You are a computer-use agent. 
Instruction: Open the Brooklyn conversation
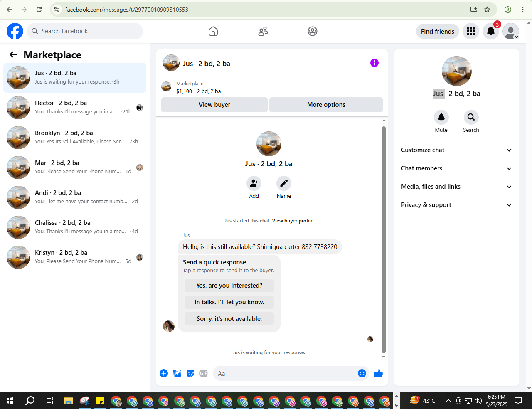(x=75, y=138)
